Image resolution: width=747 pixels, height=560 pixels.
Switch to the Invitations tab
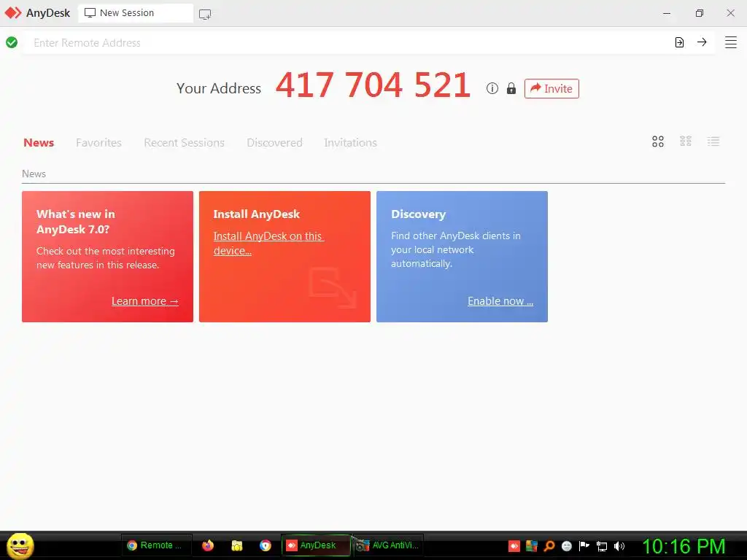coord(350,142)
